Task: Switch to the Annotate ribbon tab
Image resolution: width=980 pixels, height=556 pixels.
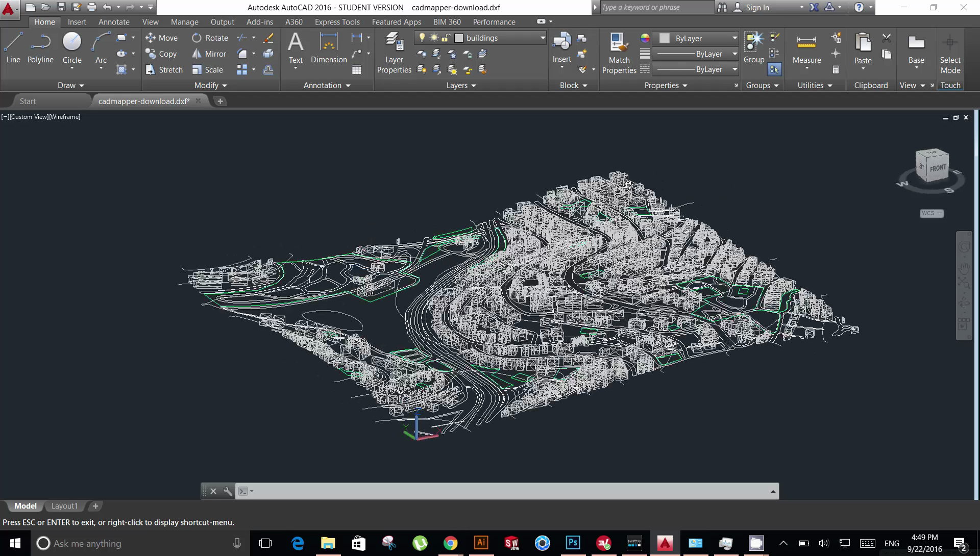Action: [x=114, y=22]
